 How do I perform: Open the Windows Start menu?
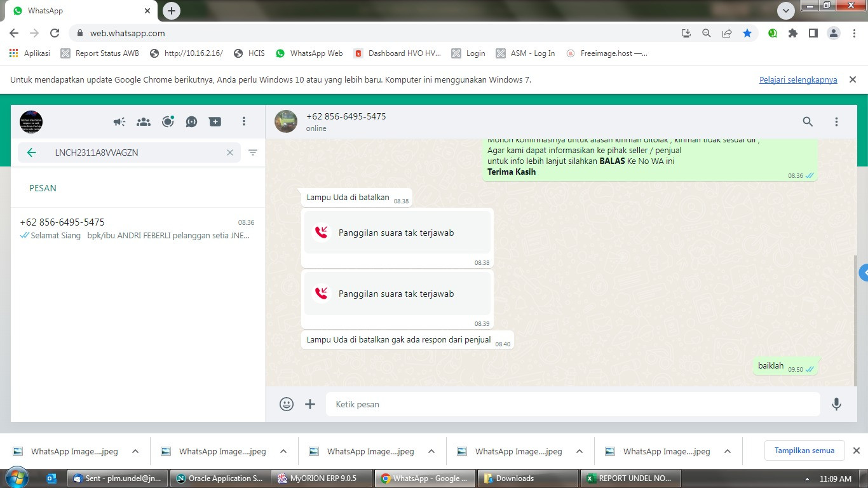17,478
